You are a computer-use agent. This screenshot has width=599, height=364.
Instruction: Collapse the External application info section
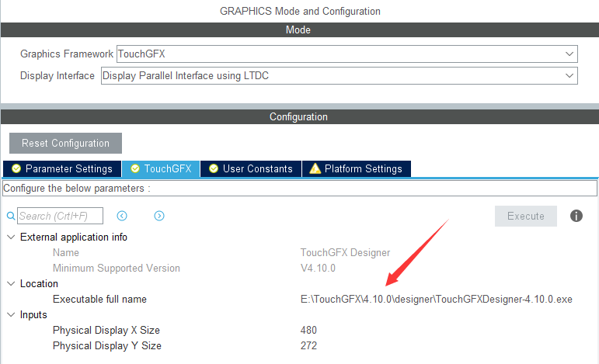click(11, 237)
